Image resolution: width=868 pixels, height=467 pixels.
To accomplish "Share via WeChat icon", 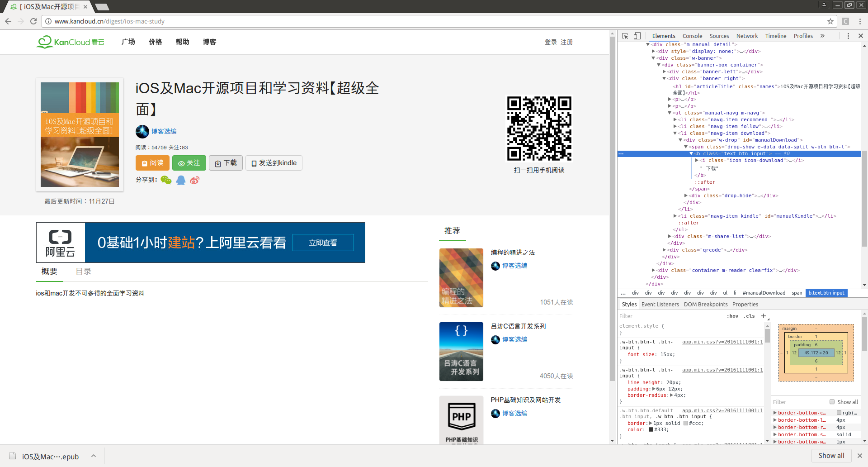I will 166,180.
